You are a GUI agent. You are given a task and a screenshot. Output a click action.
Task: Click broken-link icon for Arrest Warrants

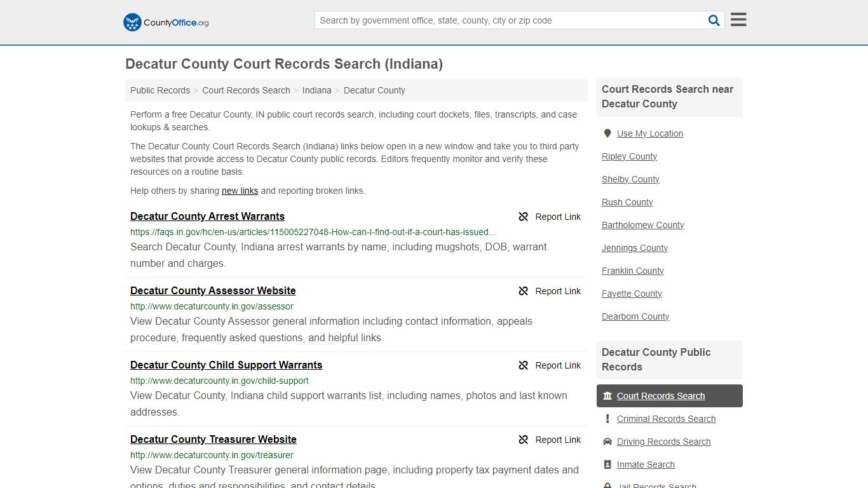[524, 217]
